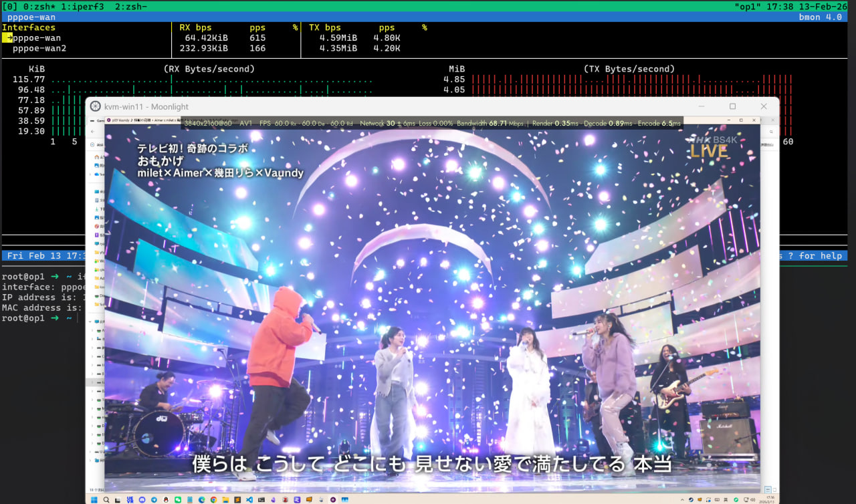Open the taskbar search magnifier icon
The width and height of the screenshot is (856, 504).
tap(106, 499)
